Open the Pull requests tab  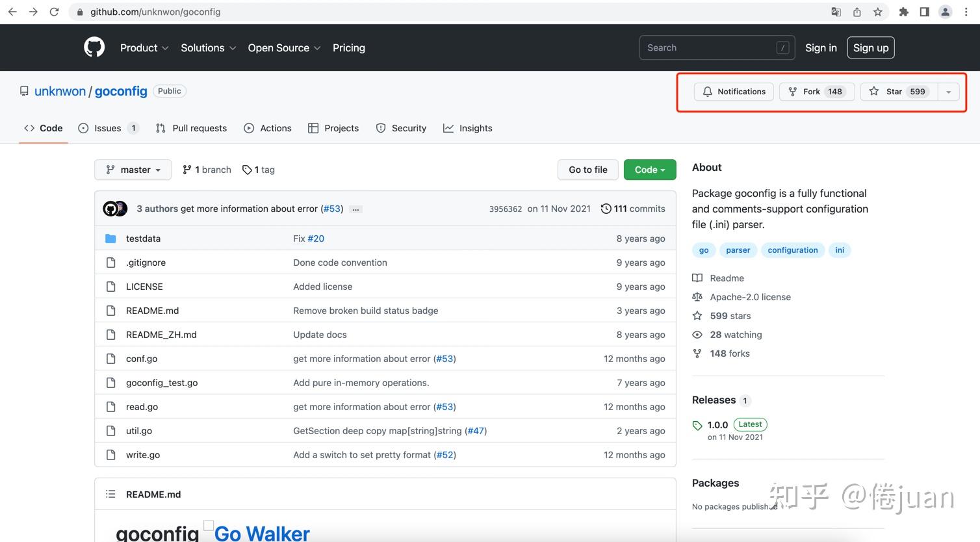[191, 128]
